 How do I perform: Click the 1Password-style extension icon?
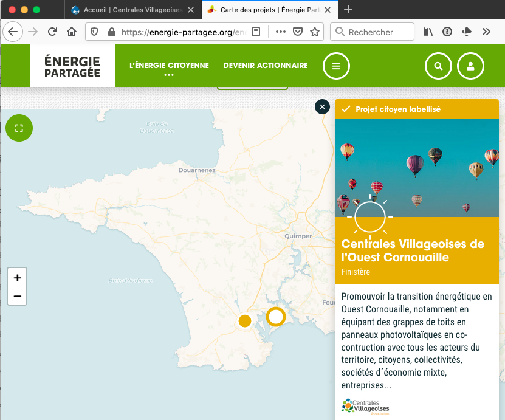pyautogui.click(x=447, y=32)
